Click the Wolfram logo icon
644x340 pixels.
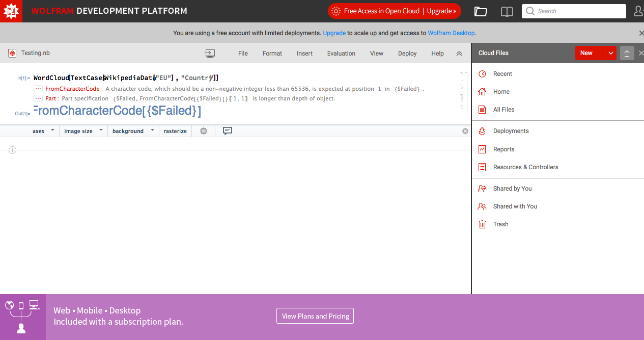[11, 11]
